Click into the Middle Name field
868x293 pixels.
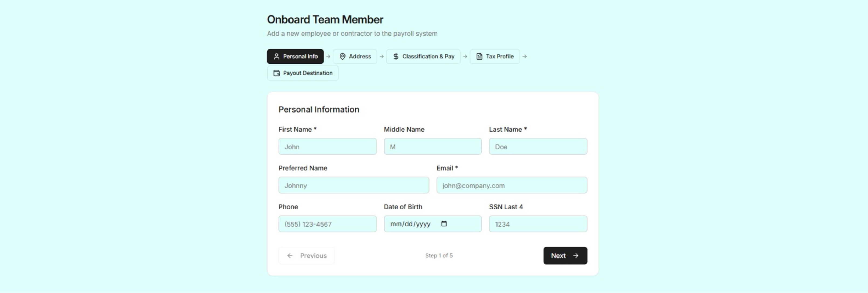(432, 147)
